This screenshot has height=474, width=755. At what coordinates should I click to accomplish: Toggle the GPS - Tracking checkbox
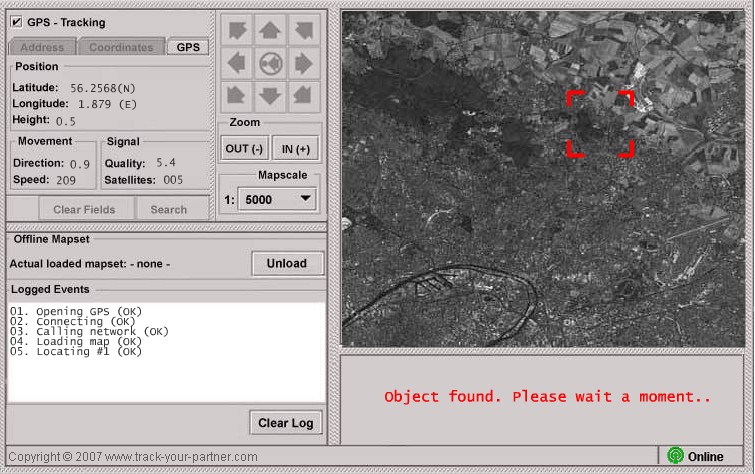pos(16,21)
